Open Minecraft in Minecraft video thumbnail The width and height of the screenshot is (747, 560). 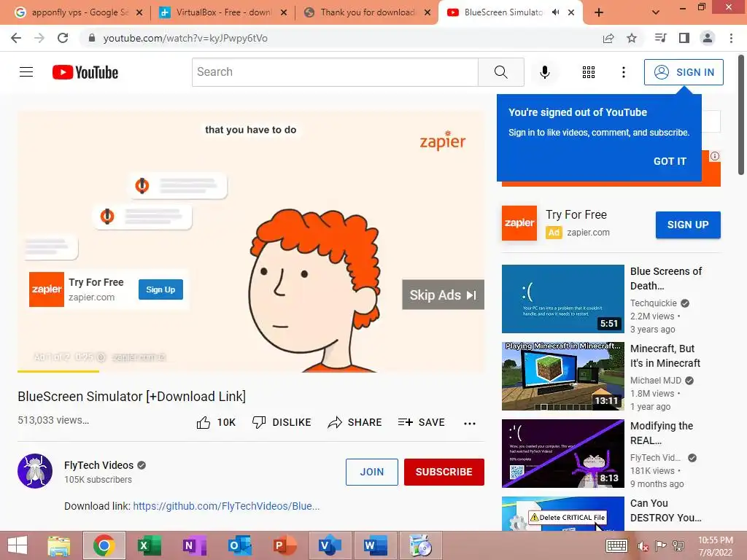tap(562, 376)
